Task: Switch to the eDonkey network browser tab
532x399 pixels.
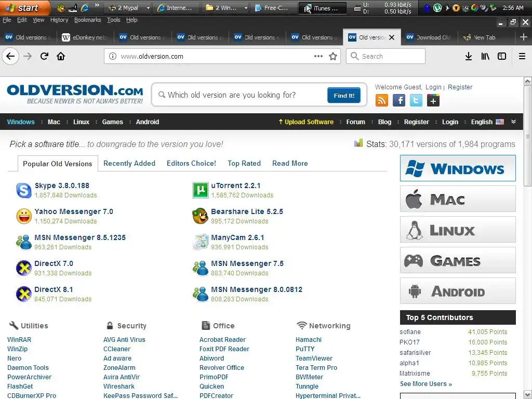Action: 86,37
